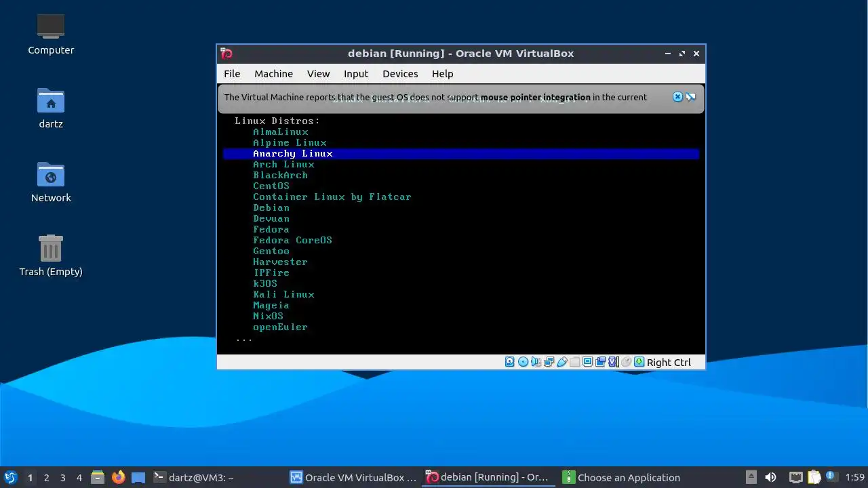Viewport: 868px width, 488px height.
Task: Select Mageia entry
Action: tap(271, 306)
